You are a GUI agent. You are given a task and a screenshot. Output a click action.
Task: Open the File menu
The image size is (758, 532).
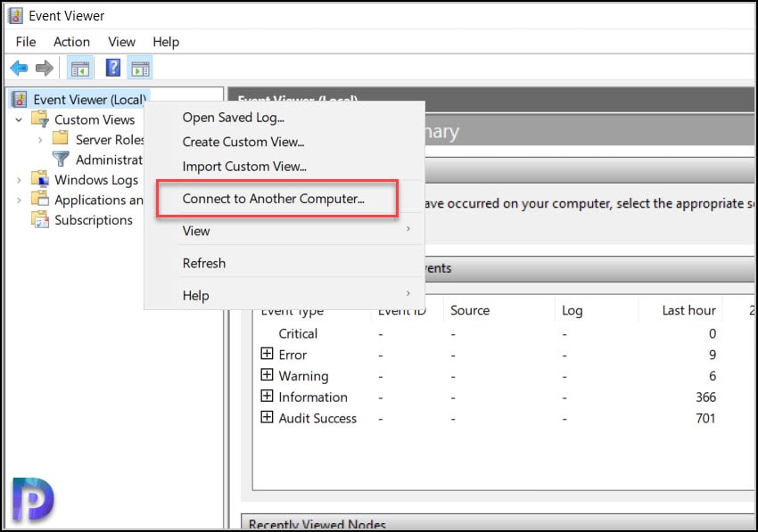click(26, 42)
